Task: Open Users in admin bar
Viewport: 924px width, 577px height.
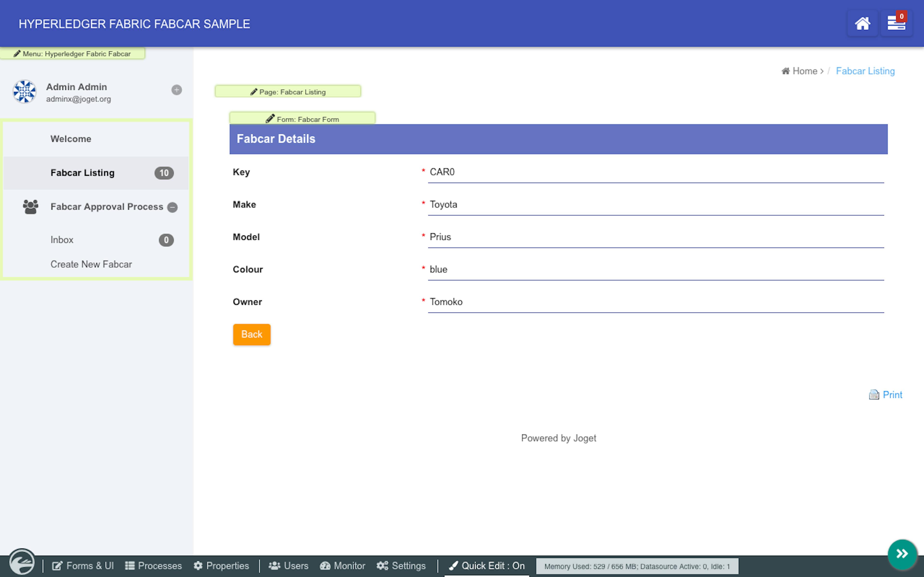Action: click(289, 565)
